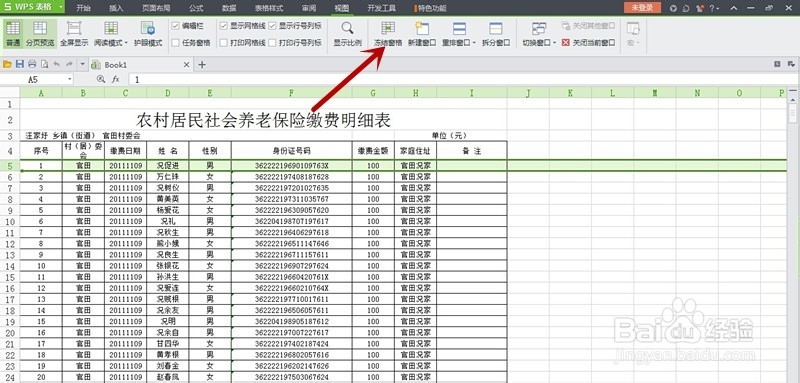This screenshot has height=383, width=800.
Task: Click header cell 身份证号码
Action: [x=291, y=151]
